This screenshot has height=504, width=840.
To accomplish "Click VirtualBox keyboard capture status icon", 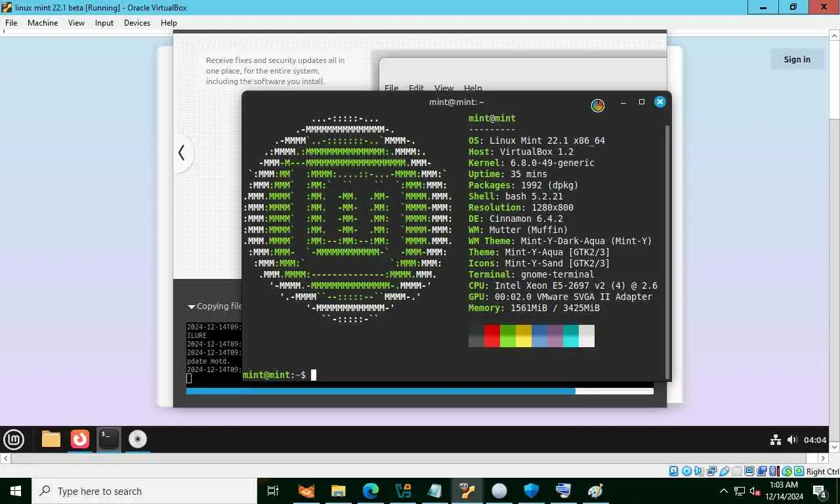I will [799, 471].
